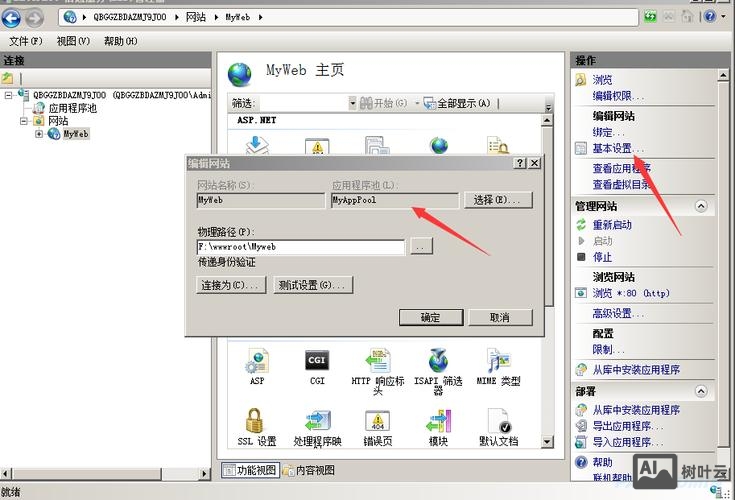The width and height of the screenshot is (735, 500).
Task: Click the dialog help question mark button
Action: point(520,163)
